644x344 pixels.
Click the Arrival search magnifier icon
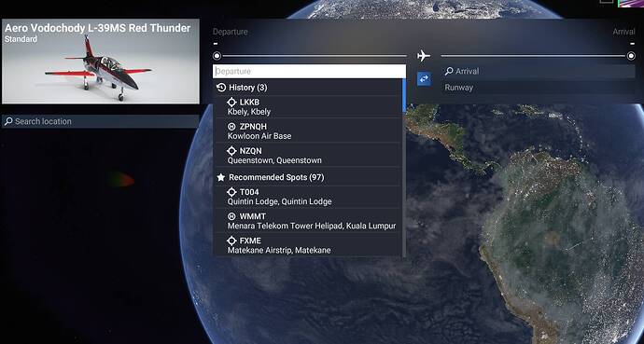(449, 72)
